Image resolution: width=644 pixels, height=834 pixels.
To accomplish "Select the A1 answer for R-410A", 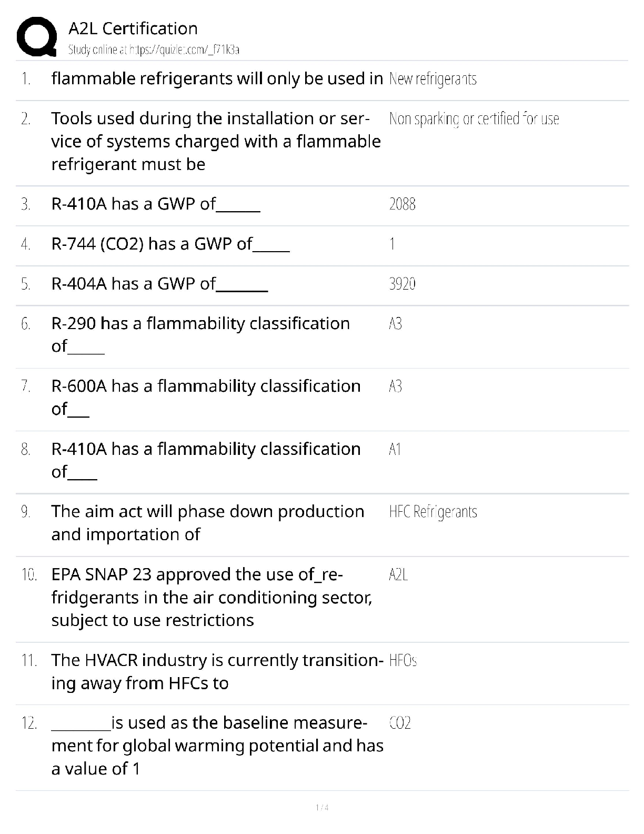I will click(395, 449).
